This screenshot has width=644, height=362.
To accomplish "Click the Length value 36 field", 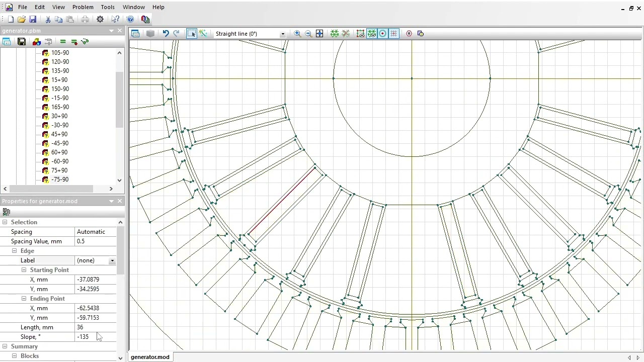I will [96, 327].
